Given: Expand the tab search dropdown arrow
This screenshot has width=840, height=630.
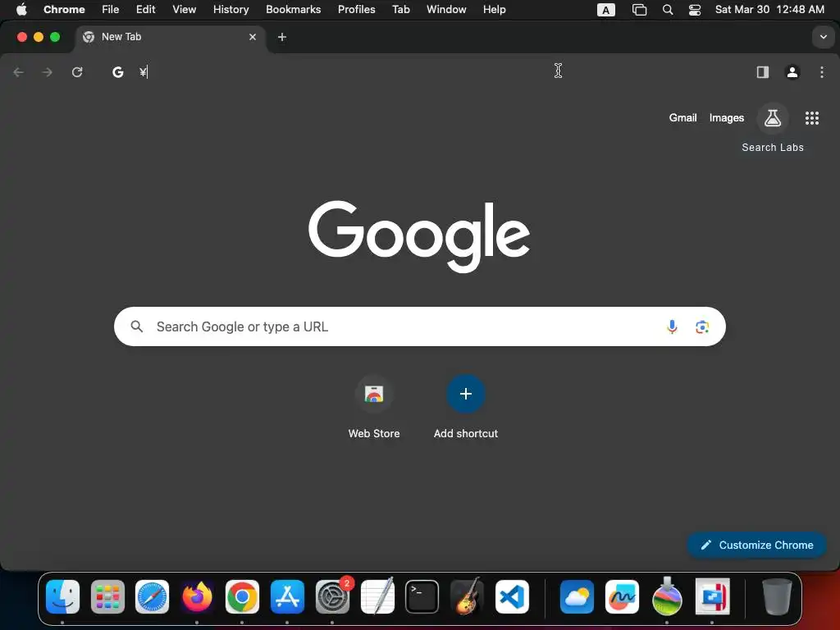Looking at the screenshot, I should tap(823, 37).
